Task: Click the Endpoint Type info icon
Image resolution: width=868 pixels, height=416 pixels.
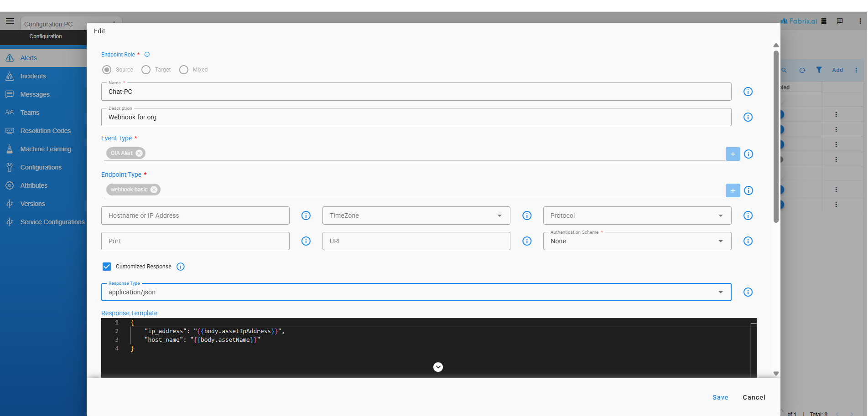Action: [748, 190]
